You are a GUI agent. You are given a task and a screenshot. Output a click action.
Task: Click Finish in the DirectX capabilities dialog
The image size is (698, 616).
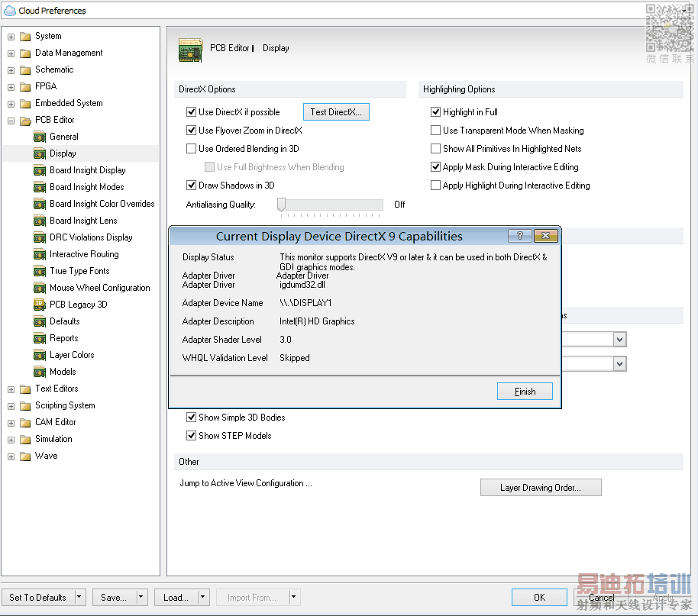pyautogui.click(x=525, y=392)
